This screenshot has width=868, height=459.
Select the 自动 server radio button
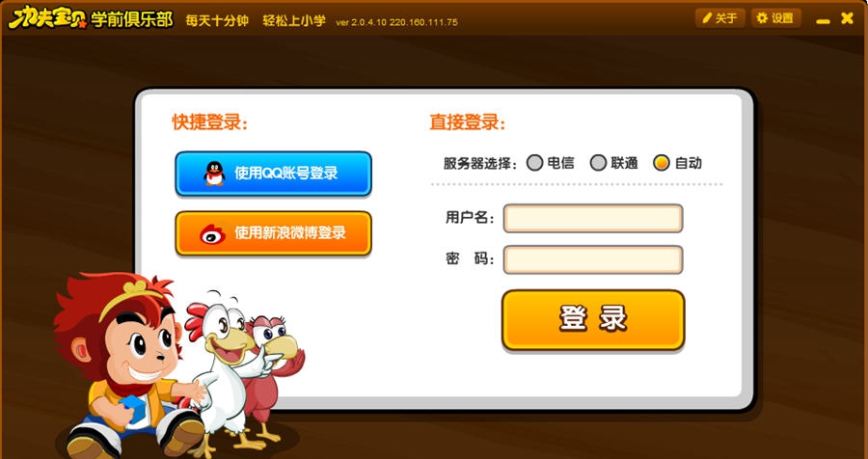coord(662,163)
